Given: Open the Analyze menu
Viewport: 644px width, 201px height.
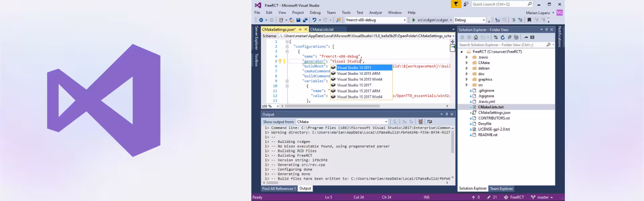Looking at the screenshot, I should (375, 12).
